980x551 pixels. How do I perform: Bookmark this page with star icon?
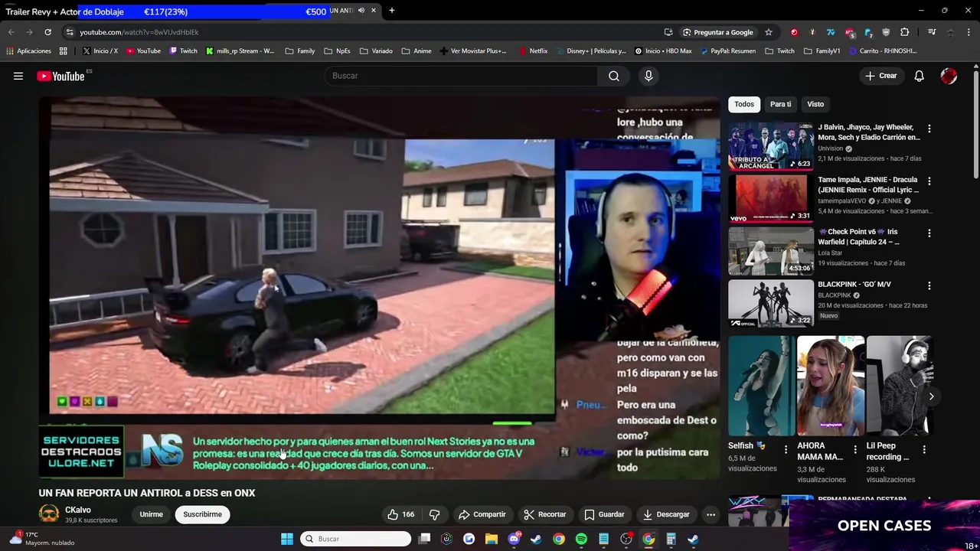(x=769, y=32)
